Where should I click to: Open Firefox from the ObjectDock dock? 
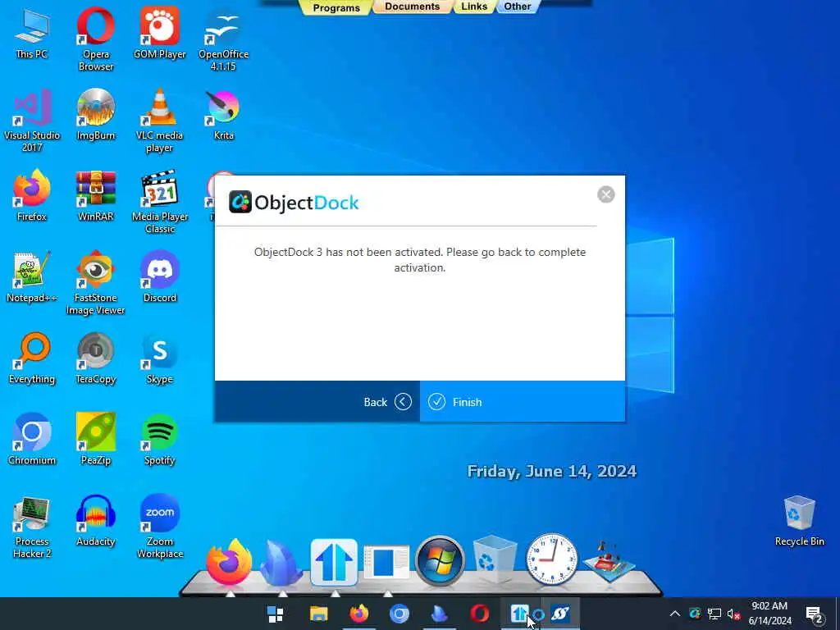pos(230,562)
